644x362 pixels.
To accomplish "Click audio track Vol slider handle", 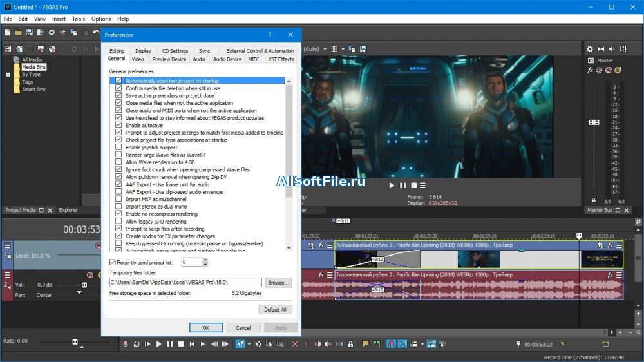I will [x=84, y=285].
